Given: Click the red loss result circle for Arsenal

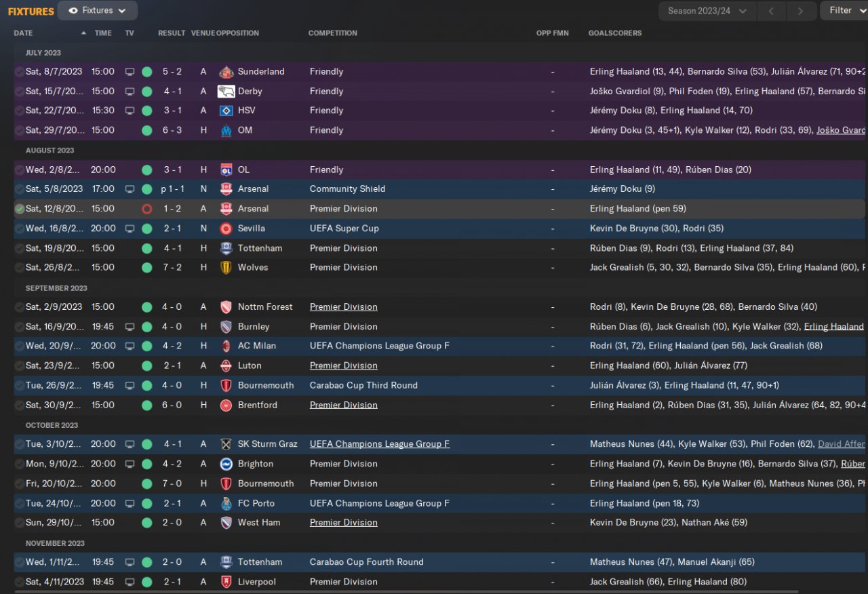Looking at the screenshot, I should tap(146, 209).
